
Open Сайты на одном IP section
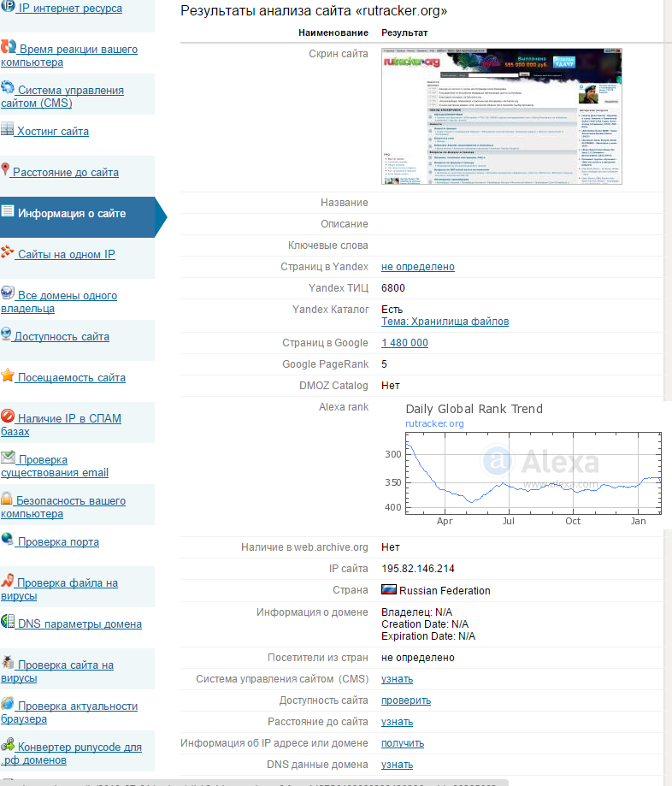[66, 255]
